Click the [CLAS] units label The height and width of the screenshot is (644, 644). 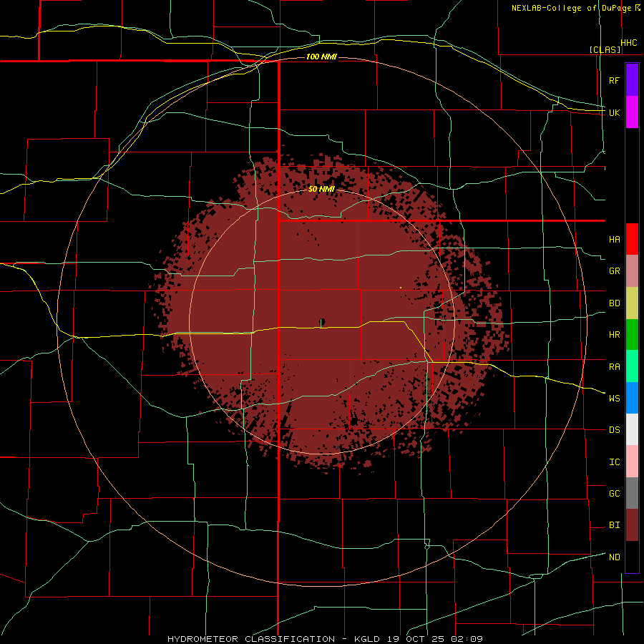[605, 49]
